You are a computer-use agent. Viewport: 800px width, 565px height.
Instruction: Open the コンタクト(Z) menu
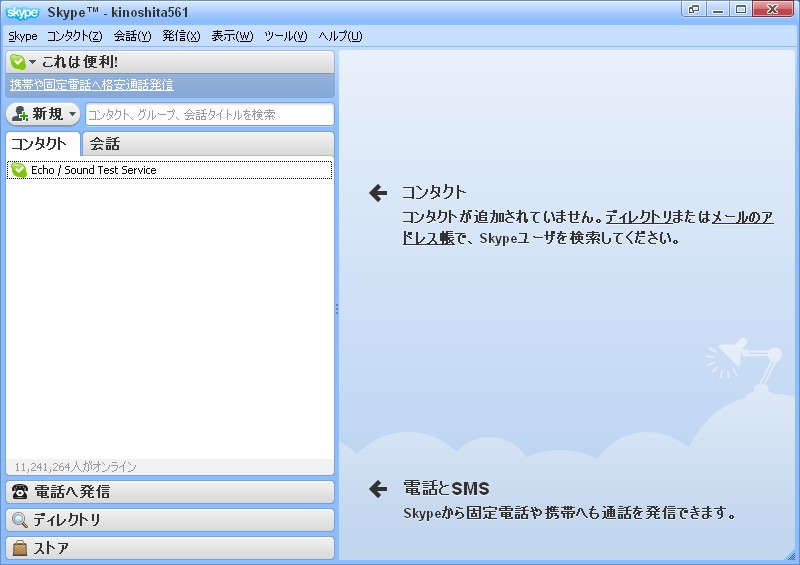point(74,36)
